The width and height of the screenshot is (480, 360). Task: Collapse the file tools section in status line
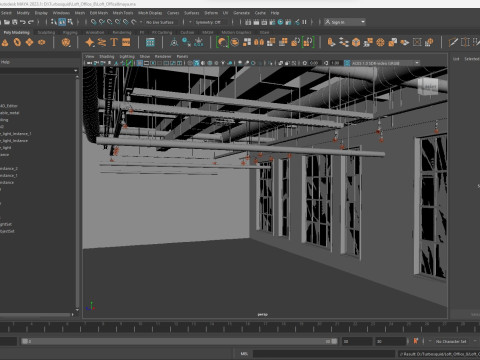pos(38,22)
